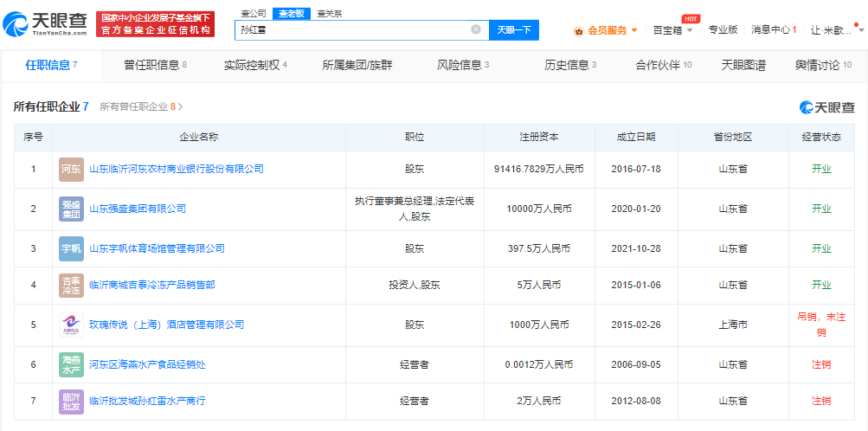Select the 查公司 search mode tab

click(x=253, y=13)
